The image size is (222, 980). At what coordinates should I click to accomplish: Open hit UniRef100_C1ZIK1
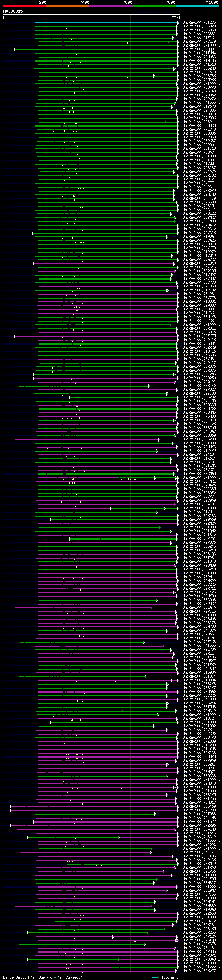(199, 38)
